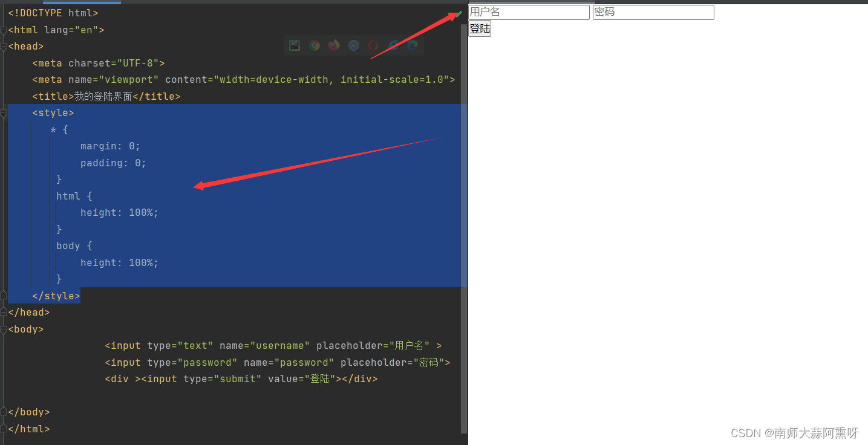This screenshot has width=868, height=445.
Task: Click height: 100% under html selector
Action: tap(120, 213)
